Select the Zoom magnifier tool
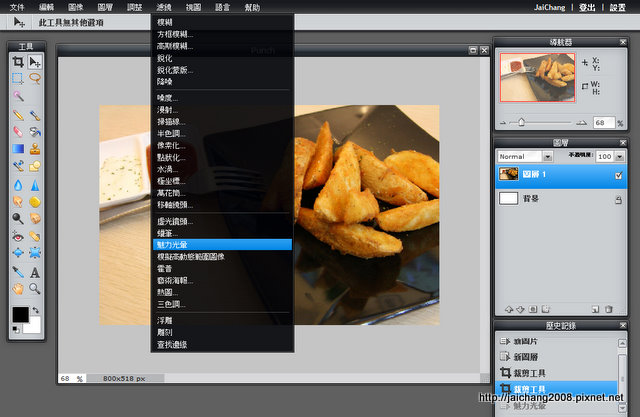This screenshot has height=417, width=640. [x=35, y=289]
